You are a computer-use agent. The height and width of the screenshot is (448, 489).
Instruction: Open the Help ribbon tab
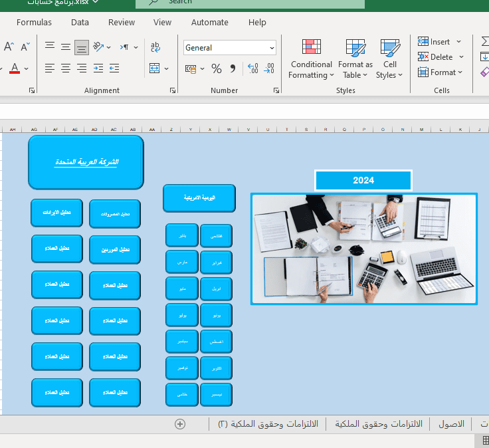pos(257,23)
